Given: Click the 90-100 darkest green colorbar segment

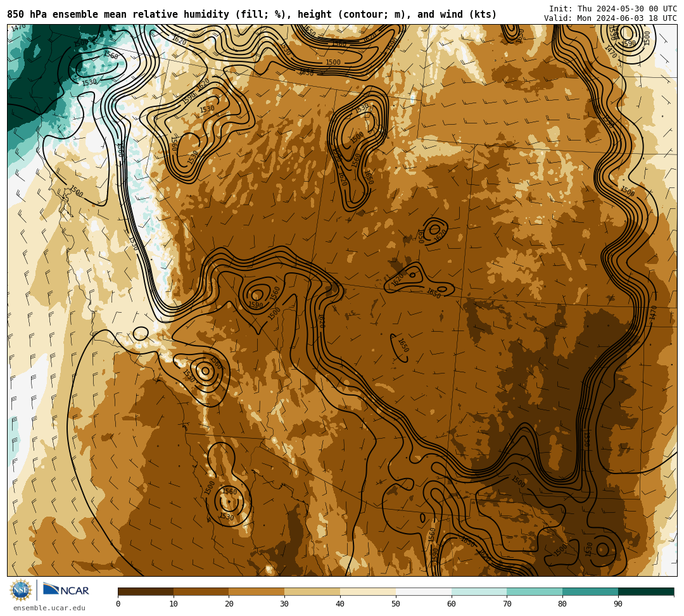Looking at the screenshot, I should pos(646,591).
